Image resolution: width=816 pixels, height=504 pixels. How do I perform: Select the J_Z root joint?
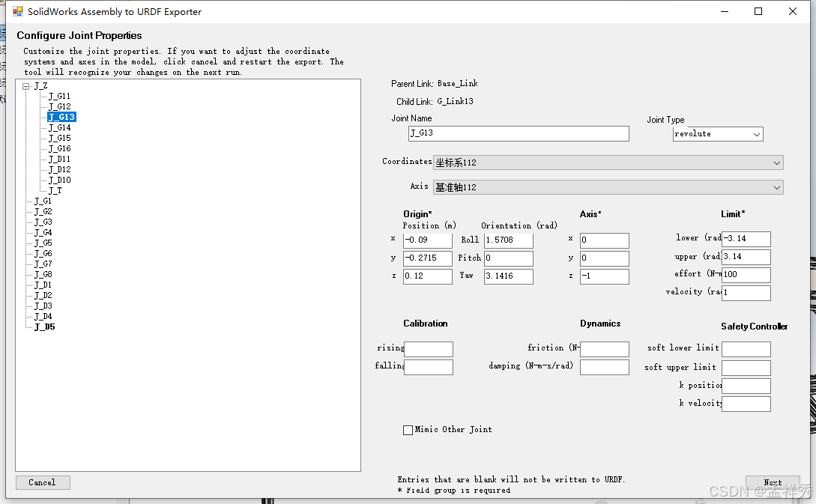pos(40,86)
